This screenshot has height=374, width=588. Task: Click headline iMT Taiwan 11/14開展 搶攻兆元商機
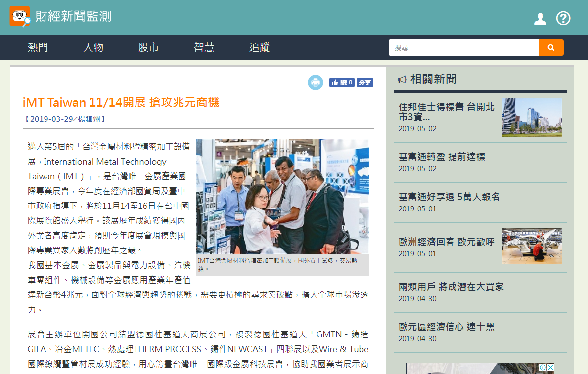tap(121, 102)
